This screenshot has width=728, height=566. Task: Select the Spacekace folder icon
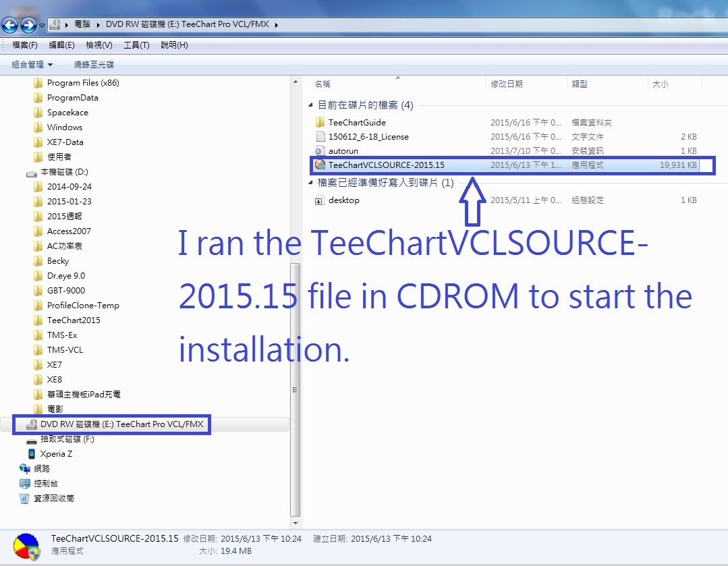[38, 113]
